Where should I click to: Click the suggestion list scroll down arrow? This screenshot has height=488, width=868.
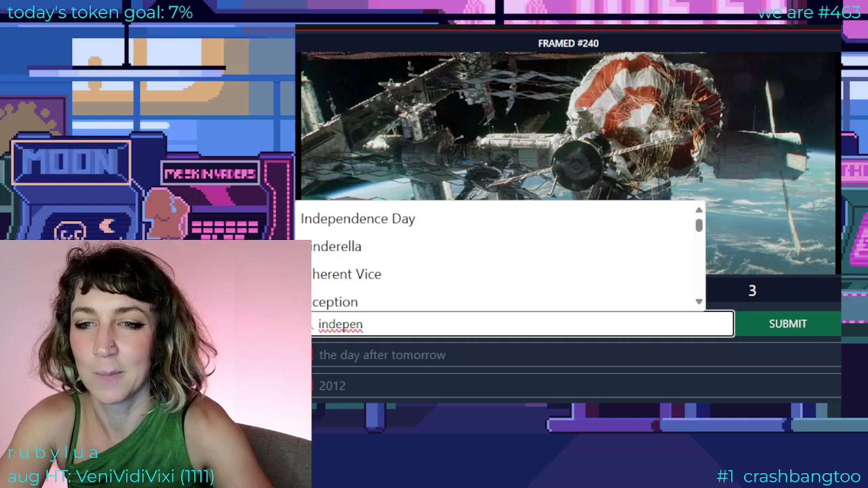(x=699, y=301)
